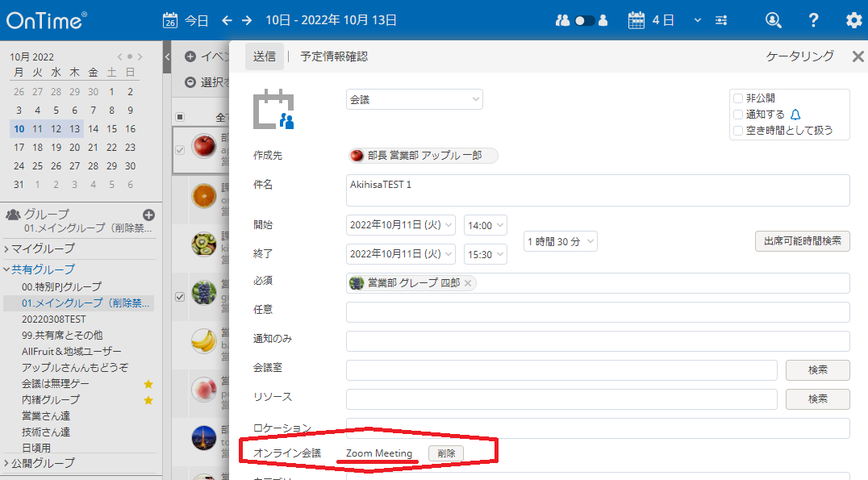Open the 会議 event type dropdown
Screen dimensions: 868x480
[x=414, y=100]
